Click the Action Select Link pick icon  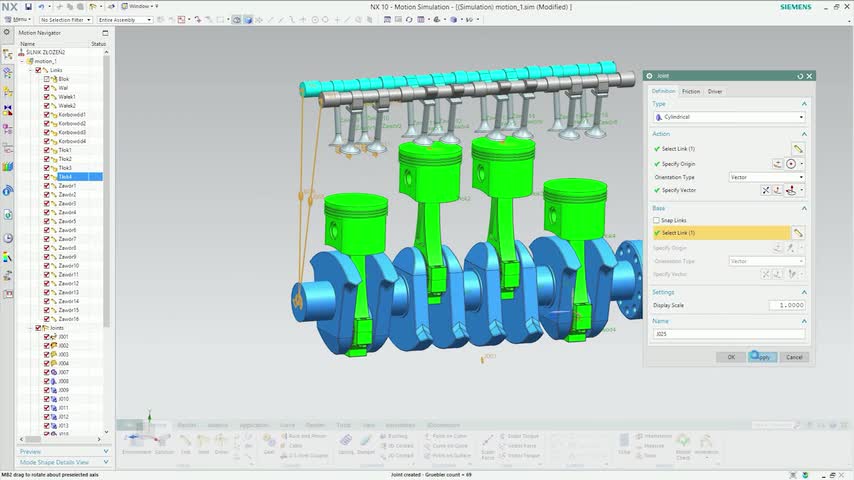[798, 149]
